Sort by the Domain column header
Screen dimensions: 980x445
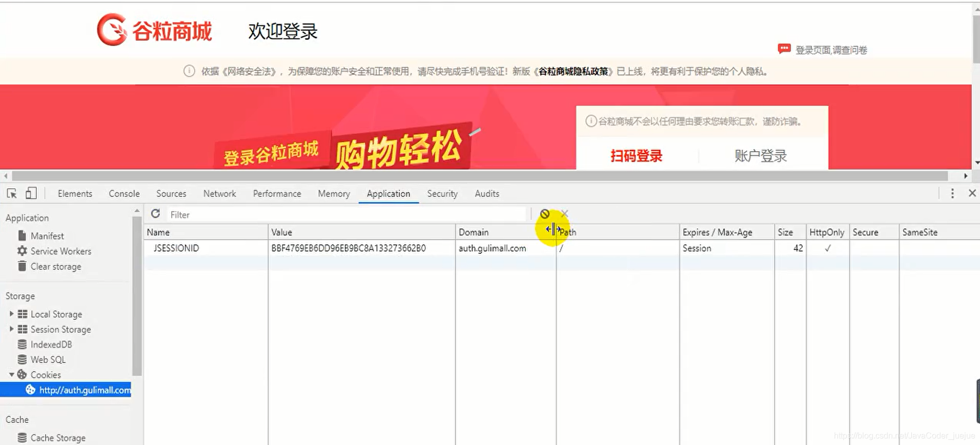click(x=505, y=232)
